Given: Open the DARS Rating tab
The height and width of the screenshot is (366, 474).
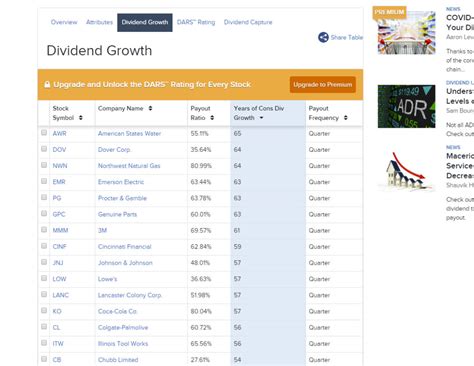Looking at the screenshot, I should pyautogui.click(x=196, y=22).
